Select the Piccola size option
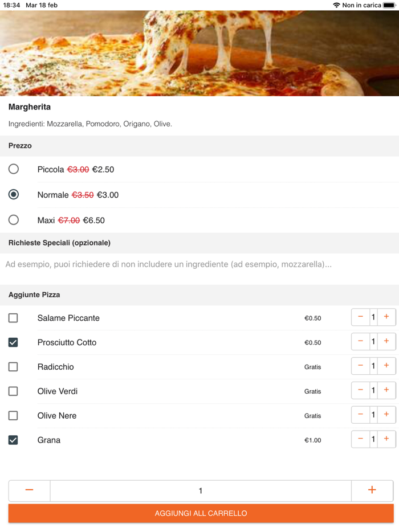This screenshot has height=532, width=399. tap(14, 169)
